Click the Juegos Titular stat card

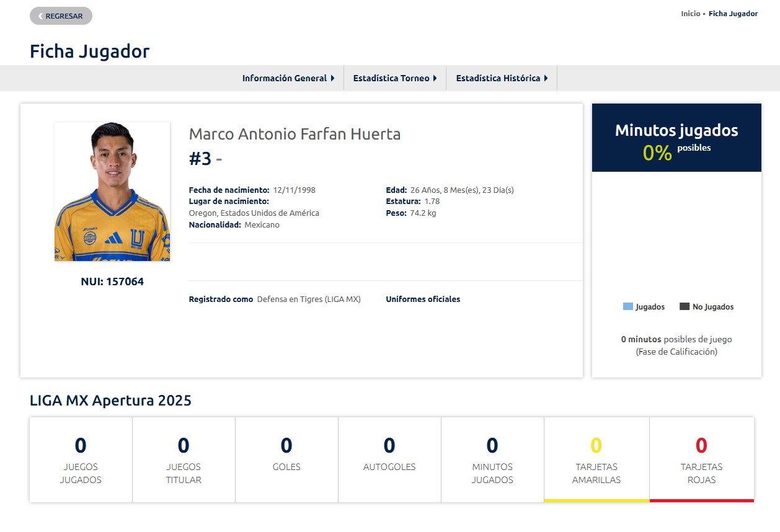click(x=184, y=459)
